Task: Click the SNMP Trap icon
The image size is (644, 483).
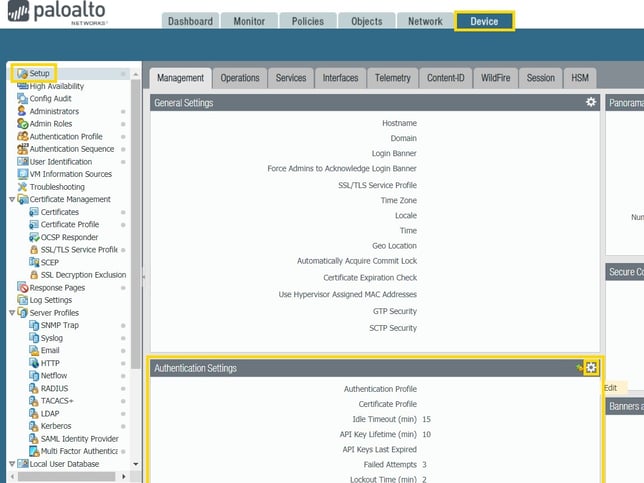Action: coord(34,325)
